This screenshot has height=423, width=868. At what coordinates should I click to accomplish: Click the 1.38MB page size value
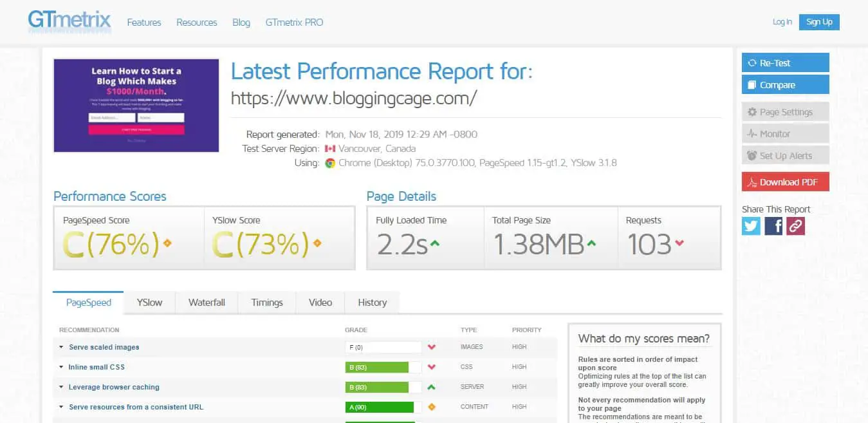(x=539, y=245)
